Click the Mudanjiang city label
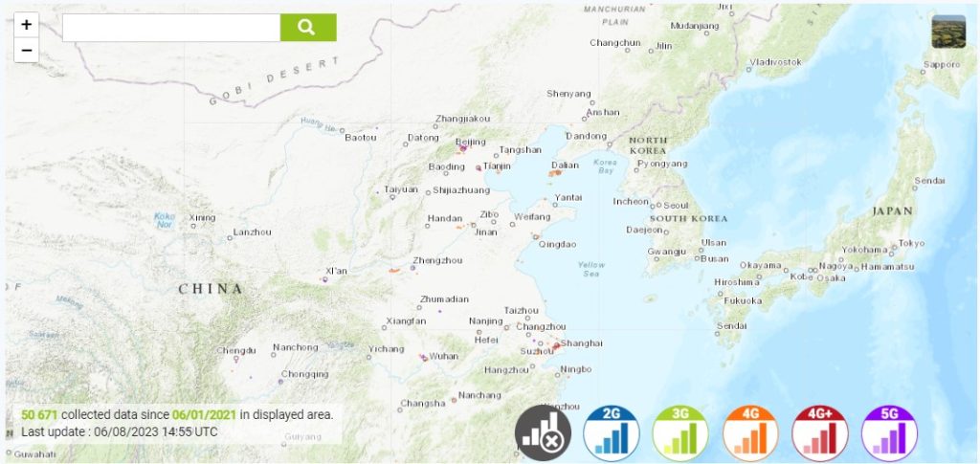The height and width of the screenshot is (464, 980). pos(695,26)
